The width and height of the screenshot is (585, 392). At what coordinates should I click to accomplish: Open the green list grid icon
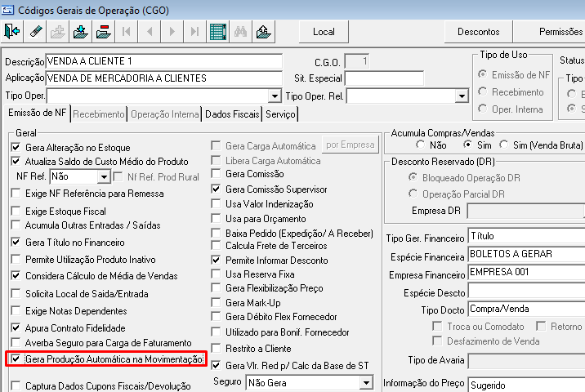click(x=218, y=32)
